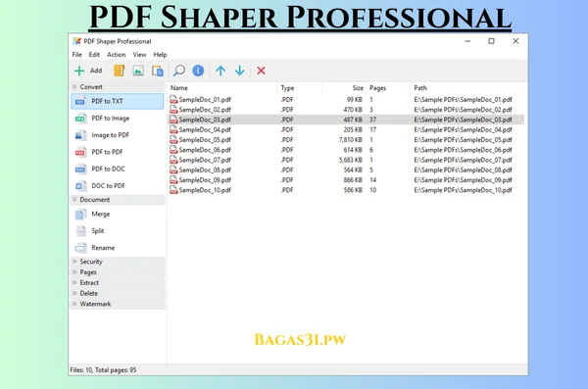This screenshot has width=588, height=389.
Task: Click the page count 14 for SampleDoc_09
Action: coord(372,180)
